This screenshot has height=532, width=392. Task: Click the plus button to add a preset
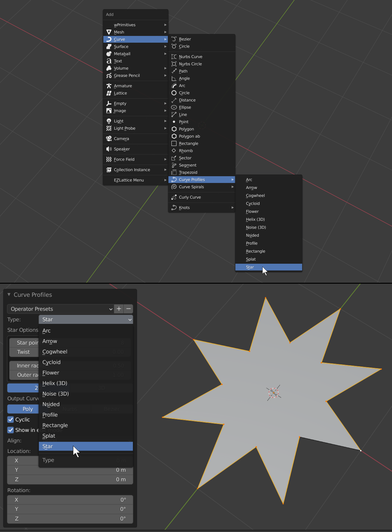click(119, 309)
